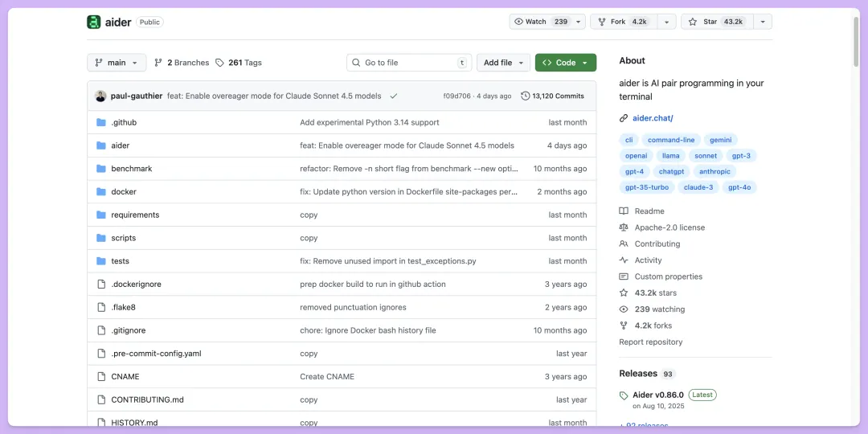Select the openai topic tag
The width and height of the screenshot is (868, 434).
(636, 156)
